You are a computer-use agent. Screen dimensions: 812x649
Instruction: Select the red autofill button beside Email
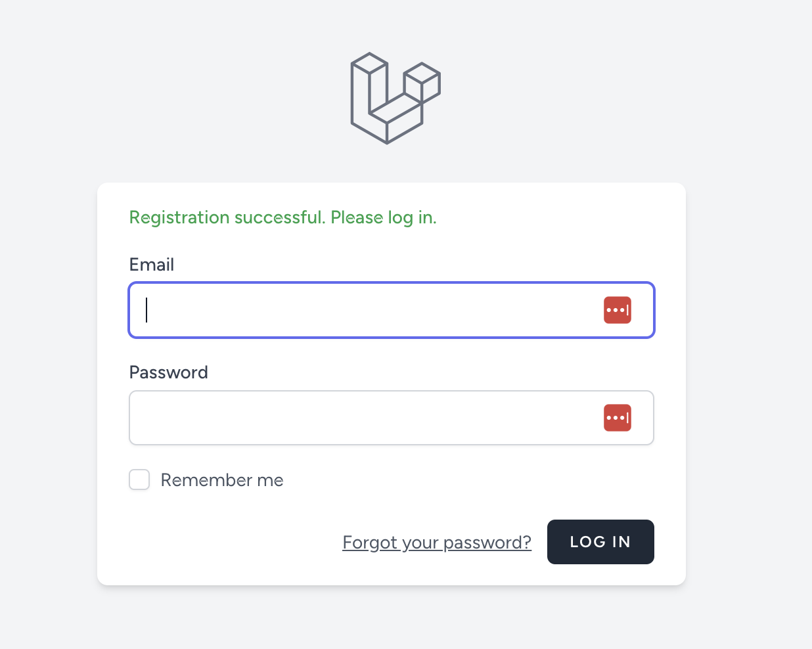(617, 310)
